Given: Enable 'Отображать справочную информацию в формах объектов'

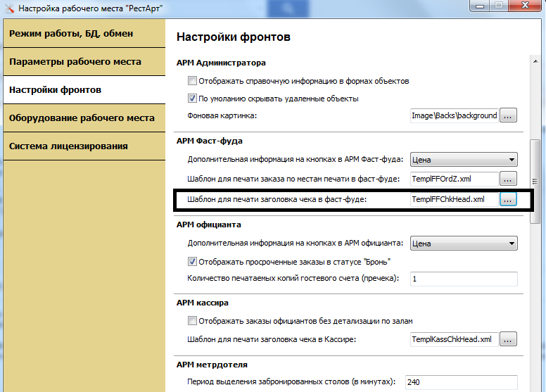Looking at the screenshot, I should coord(192,81).
